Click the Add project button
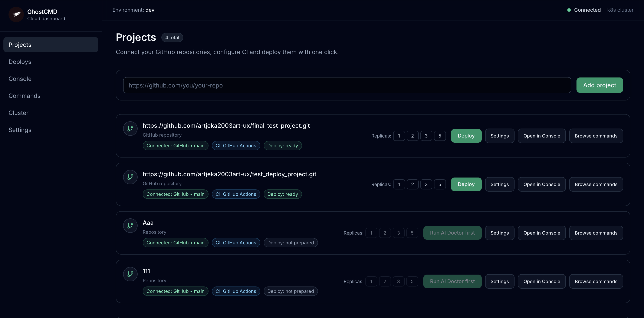The image size is (644, 318). tap(600, 85)
